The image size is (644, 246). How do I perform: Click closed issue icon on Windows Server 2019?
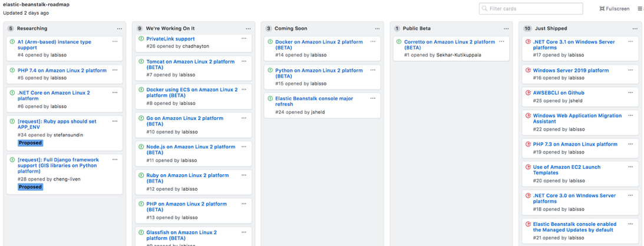(x=528, y=71)
